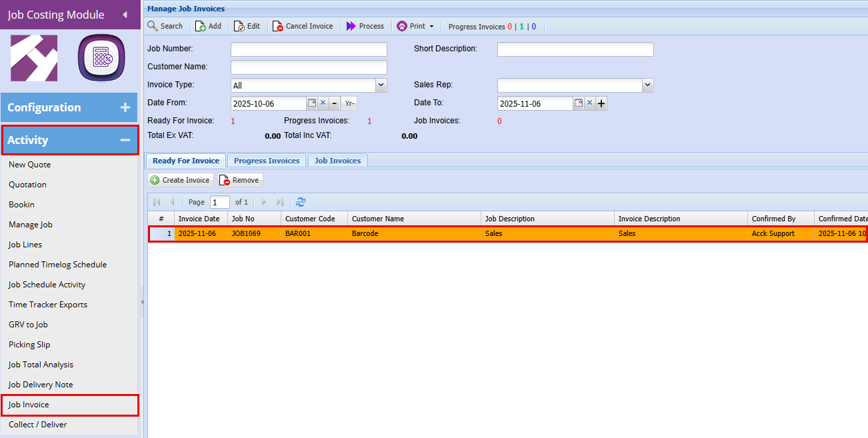Click Add in the toolbar
Viewport: 868px width, 438px height.
pyautogui.click(x=208, y=26)
